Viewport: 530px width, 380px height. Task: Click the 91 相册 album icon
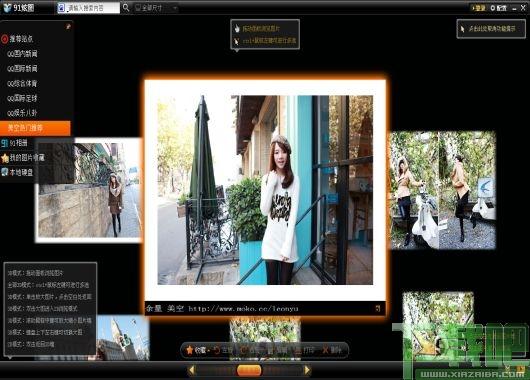click(4, 143)
